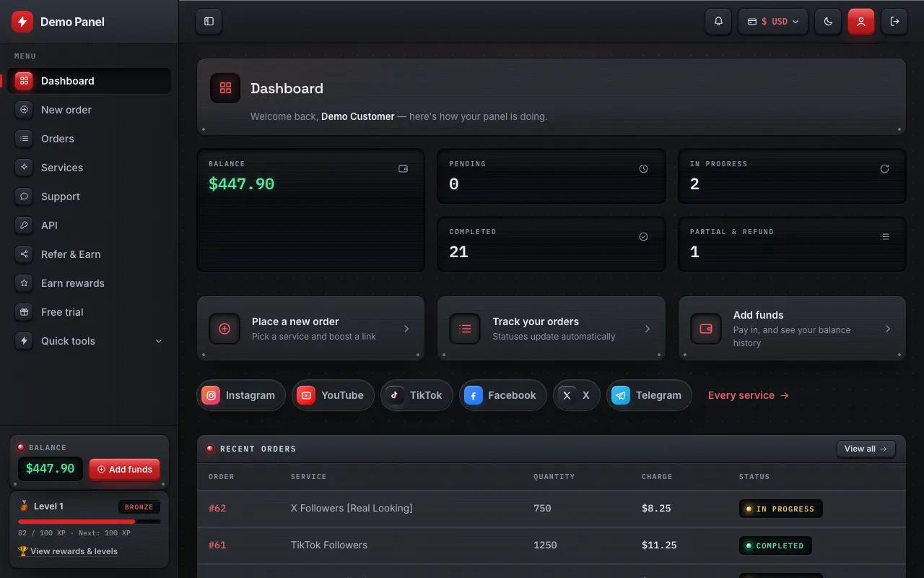Image resolution: width=924 pixels, height=578 pixels.
Task: Click the red Add funds button in sidebar
Action: pyautogui.click(x=125, y=469)
